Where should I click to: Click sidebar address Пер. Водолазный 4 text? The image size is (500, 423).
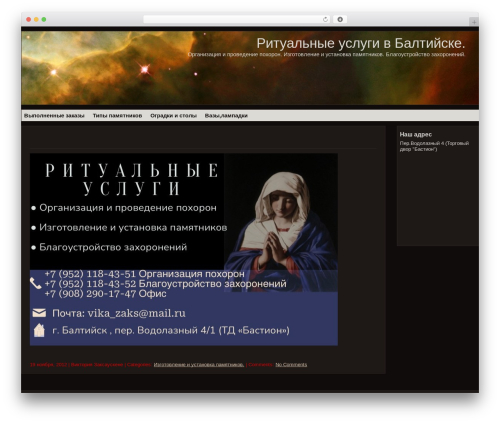click(x=434, y=146)
